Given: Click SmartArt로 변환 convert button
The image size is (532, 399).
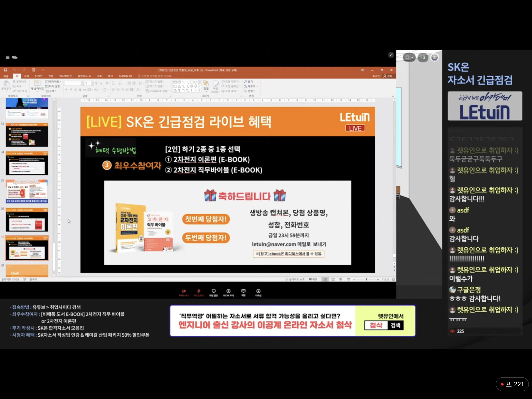Looking at the screenshot, I should coord(157,91).
